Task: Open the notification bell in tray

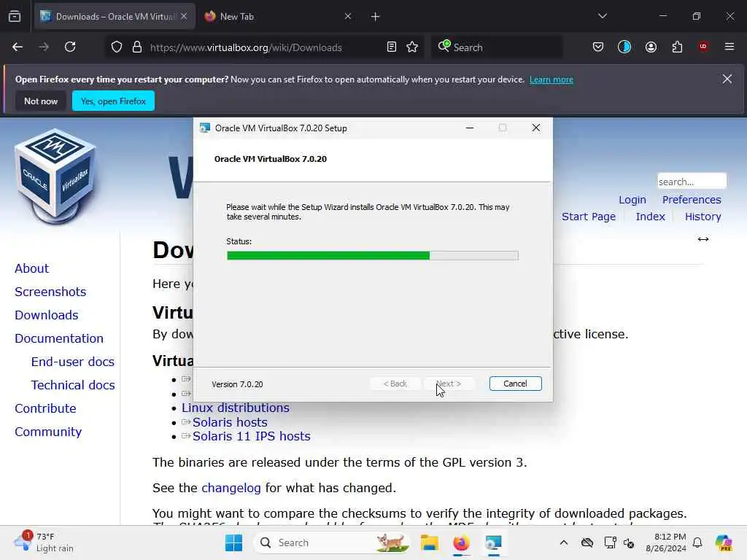Action: (x=697, y=542)
